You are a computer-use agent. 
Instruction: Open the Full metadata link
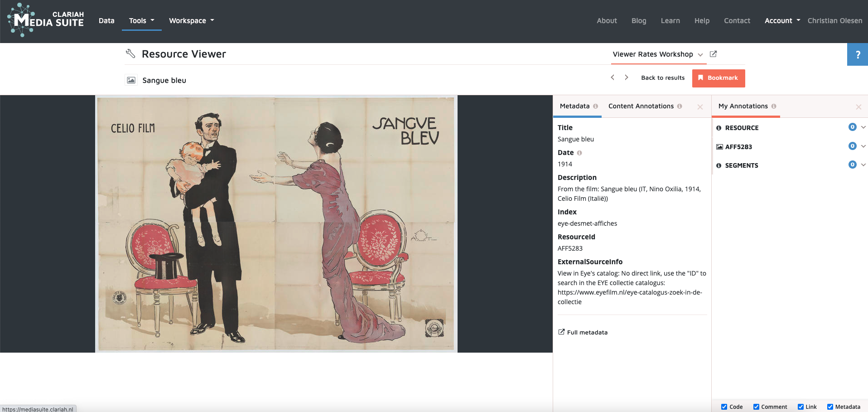click(587, 332)
